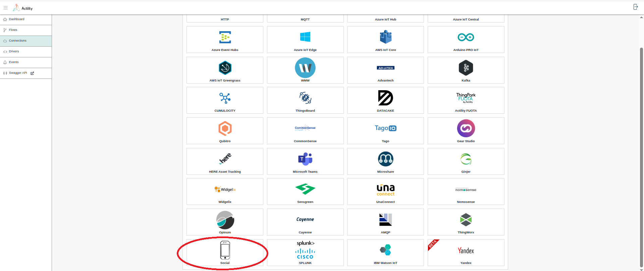Open the hamburger menu icon
The image size is (644, 271).
[5, 8]
